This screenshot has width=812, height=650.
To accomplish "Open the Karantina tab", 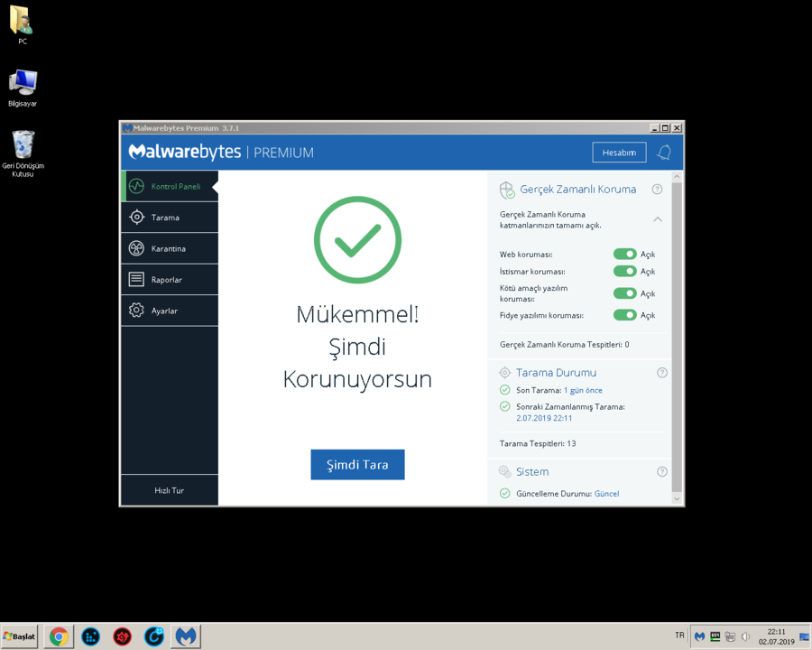I will click(x=170, y=248).
